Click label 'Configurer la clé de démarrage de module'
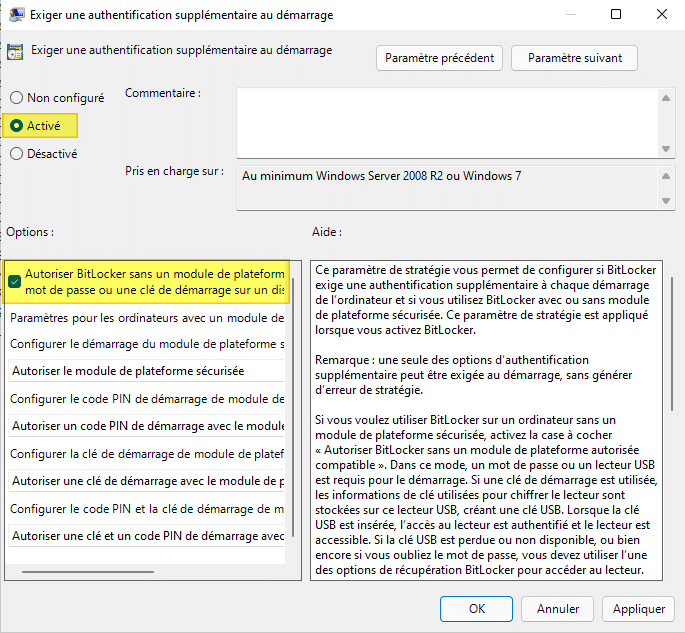Screen dimensions: 685x633 coord(147,454)
